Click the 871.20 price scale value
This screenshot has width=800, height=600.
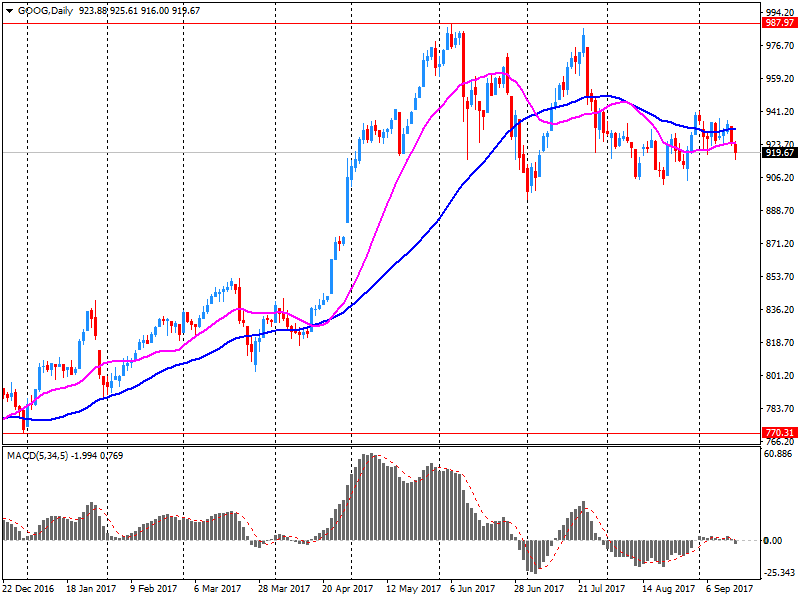(x=780, y=244)
